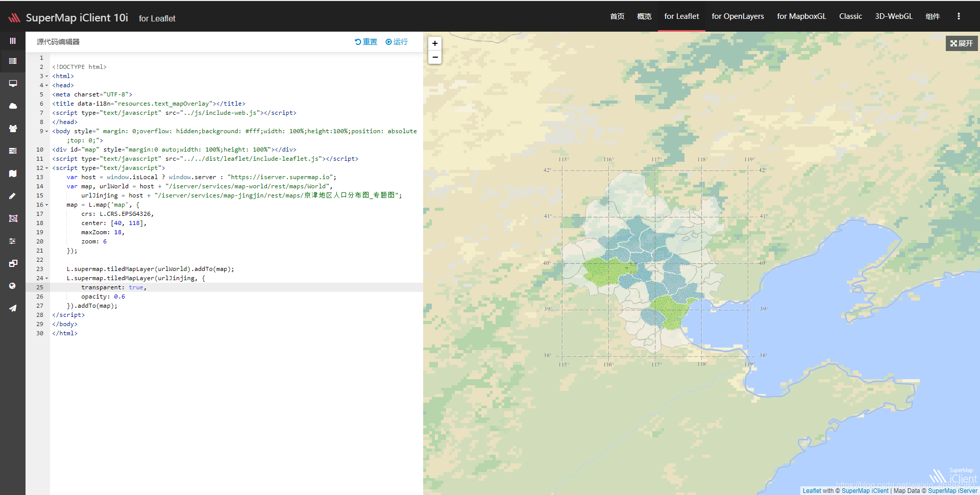Image resolution: width=980 pixels, height=495 pixels.
Task: Collapse code fold on line 4
Action: point(47,85)
